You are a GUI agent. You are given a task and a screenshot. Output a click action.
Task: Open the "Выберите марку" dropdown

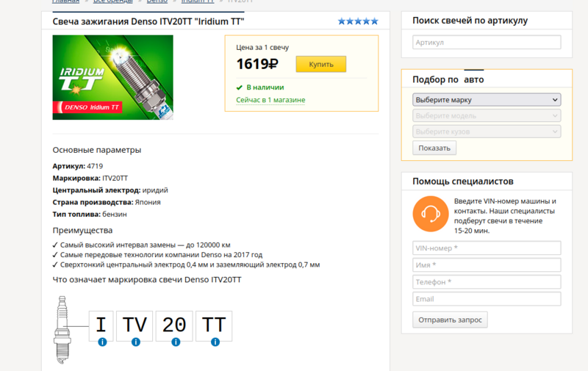click(x=487, y=100)
